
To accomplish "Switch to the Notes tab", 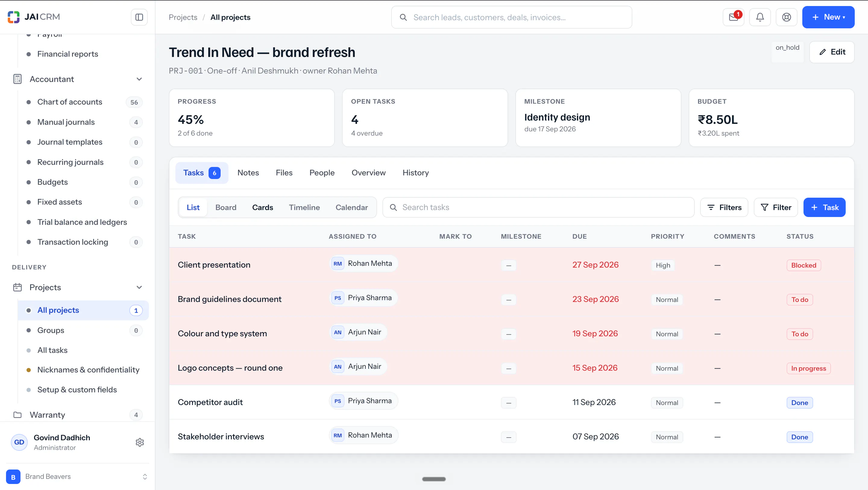I will (x=248, y=173).
